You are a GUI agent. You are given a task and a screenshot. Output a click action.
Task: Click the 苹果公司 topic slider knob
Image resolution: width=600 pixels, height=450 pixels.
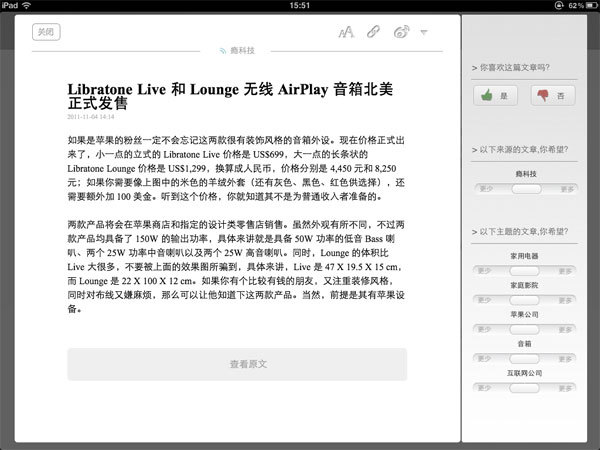coord(524,329)
